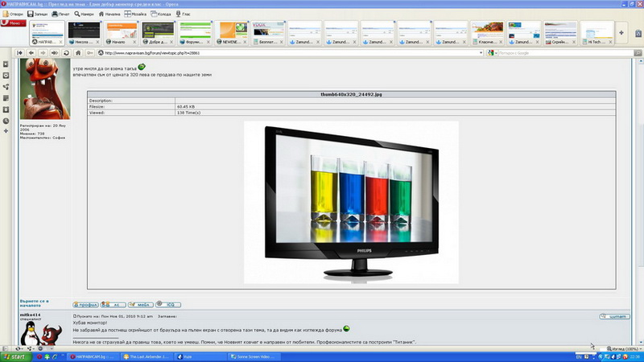The image size is (644, 362).
Task: Click the Home icon in address bar row
Action: coord(78,53)
